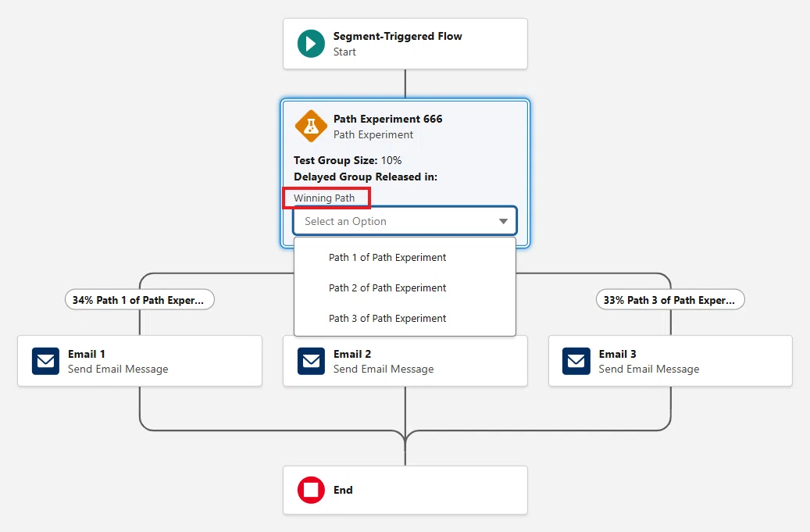Click the Start subtitle text
Viewport: 810px width, 532px height.
coord(344,52)
